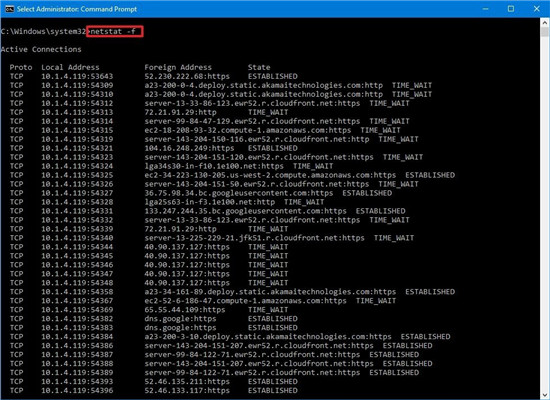Image resolution: width=550 pixels, height=400 pixels.
Task: Click the 'Proto' column header
Action: click(x=21, y=67)
